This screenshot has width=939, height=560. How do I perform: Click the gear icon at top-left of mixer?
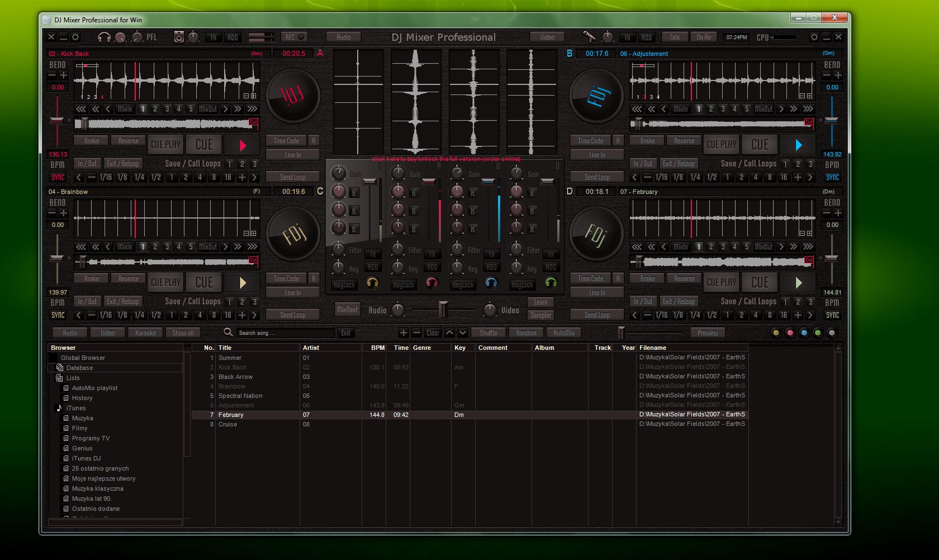pyautogui.click(x=75, y=37)
